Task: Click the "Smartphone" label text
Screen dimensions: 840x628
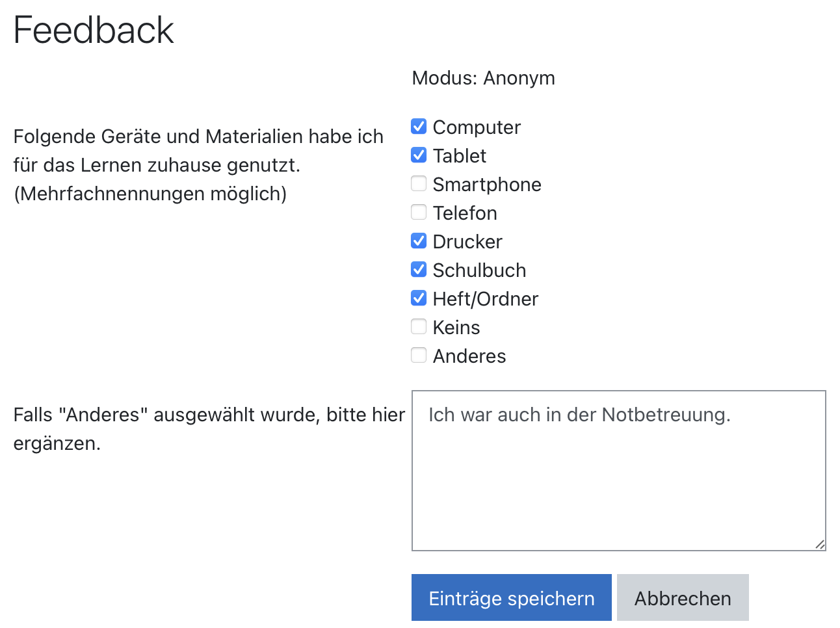Action: (487, 185)
